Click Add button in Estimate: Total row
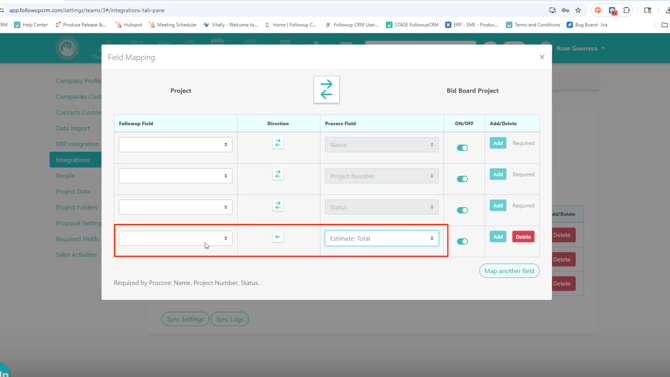This screenshot has height=377, width=670. click(x=498, y=237)
